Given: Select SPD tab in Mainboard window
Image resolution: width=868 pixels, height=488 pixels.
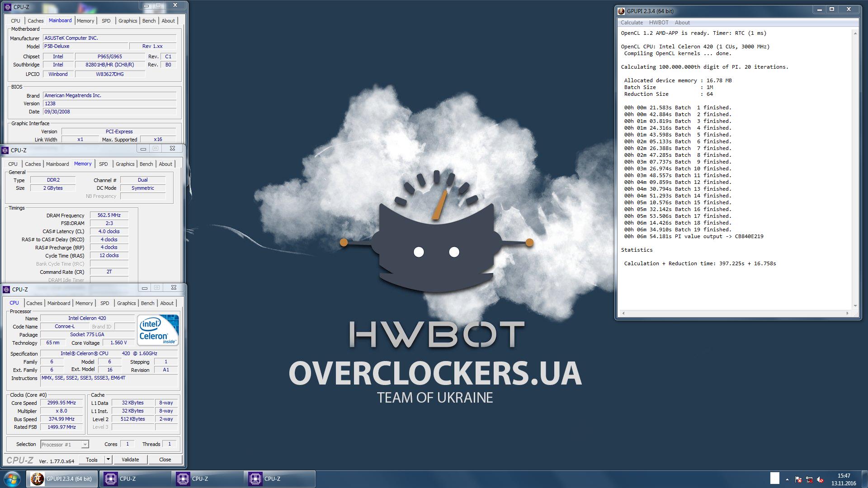Looking at the screenshot, I should [106, 21].
